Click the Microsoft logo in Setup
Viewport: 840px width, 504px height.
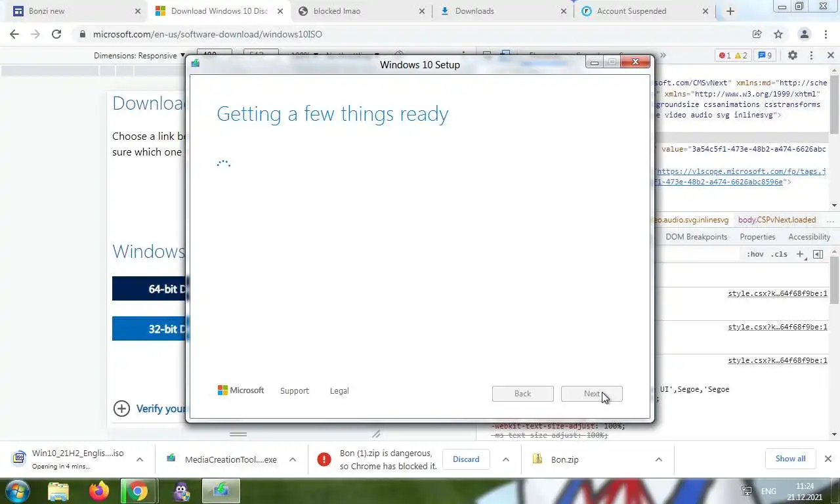point(241,390)
